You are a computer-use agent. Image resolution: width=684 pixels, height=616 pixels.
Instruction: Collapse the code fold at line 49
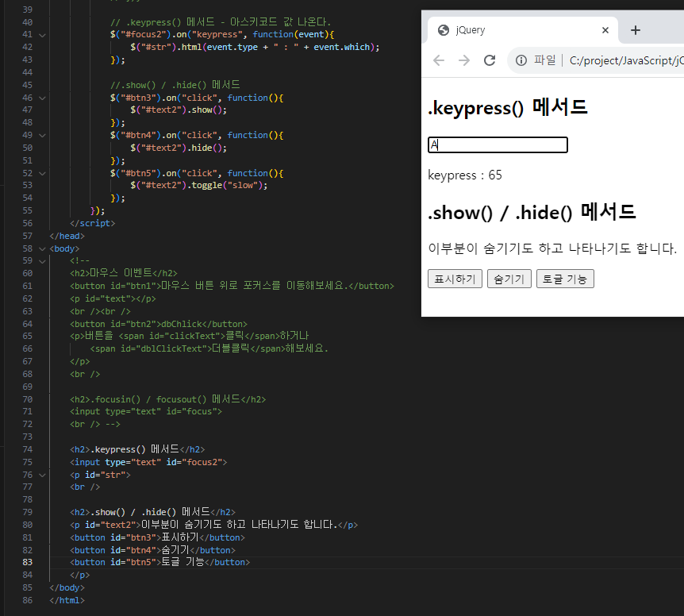pos(42,135)
